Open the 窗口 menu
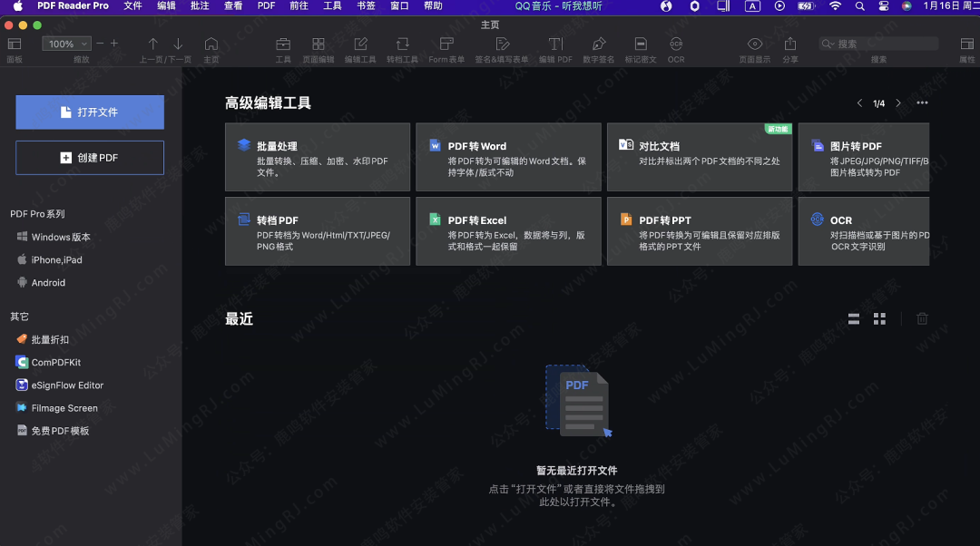This screenshot has width=980, height=546. pos(399,6)
